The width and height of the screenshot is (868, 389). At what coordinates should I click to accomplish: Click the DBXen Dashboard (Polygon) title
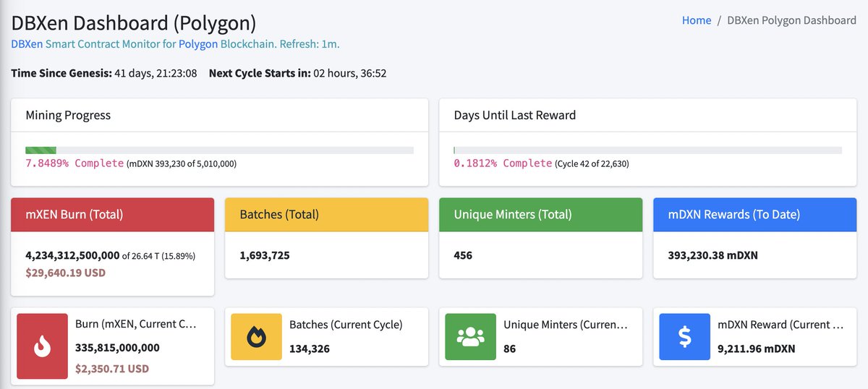133,23
